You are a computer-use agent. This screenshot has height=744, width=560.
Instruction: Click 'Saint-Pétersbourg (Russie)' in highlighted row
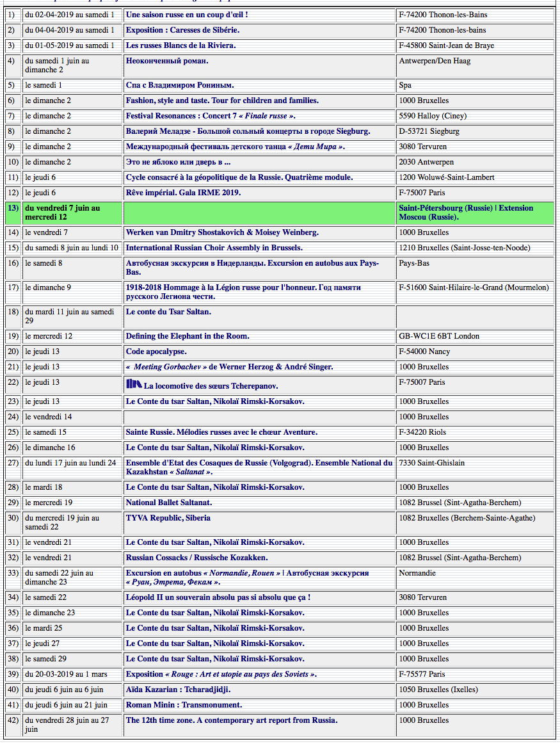[445, 208]
